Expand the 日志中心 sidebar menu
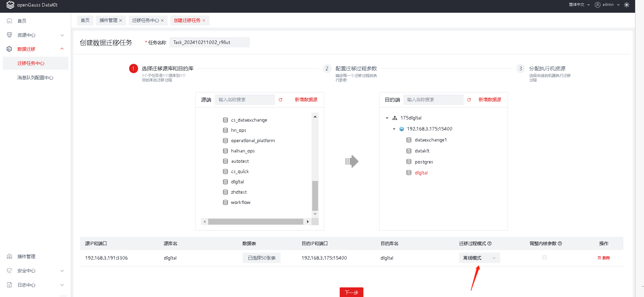 [x=62, y=285]
